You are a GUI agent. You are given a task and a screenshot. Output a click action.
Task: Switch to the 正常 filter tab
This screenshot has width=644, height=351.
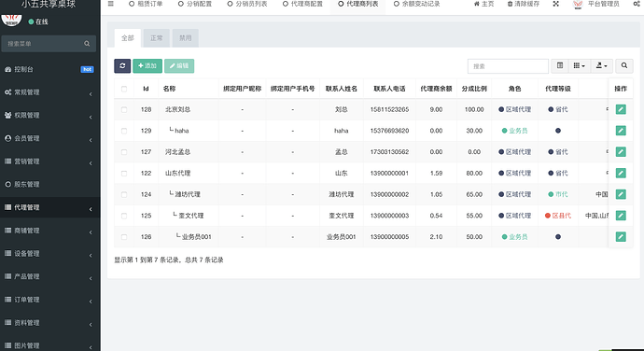157,38
